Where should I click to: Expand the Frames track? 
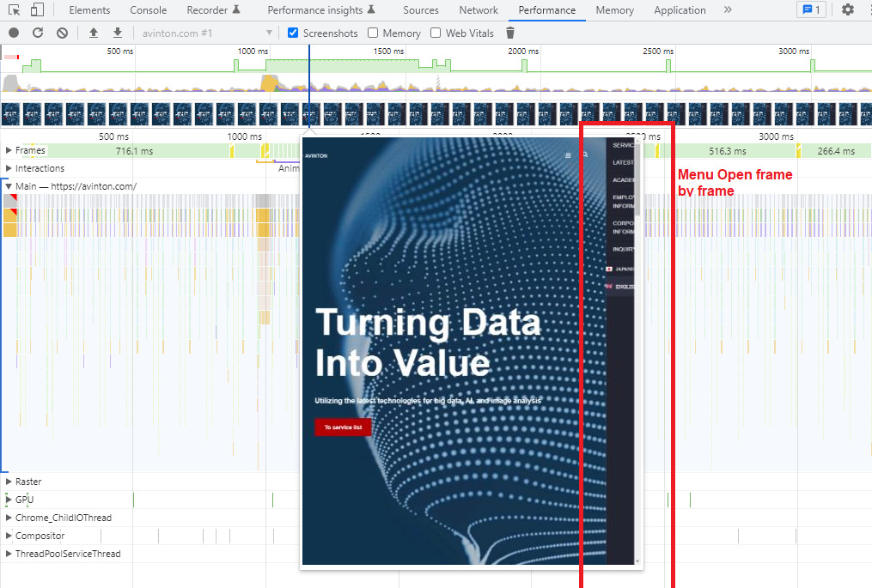point(9,150)
